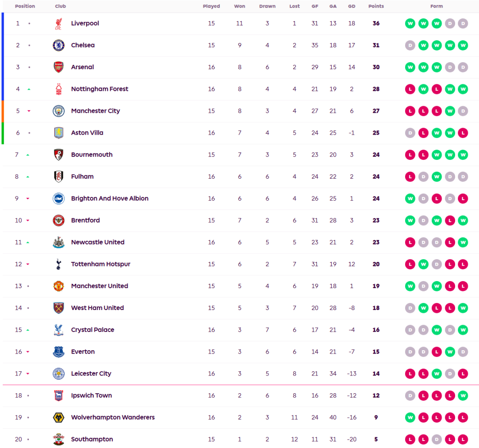This screenshot has height=448, width=479.
Task: Click the Arsenal club crest
Action: coord(58,67)
